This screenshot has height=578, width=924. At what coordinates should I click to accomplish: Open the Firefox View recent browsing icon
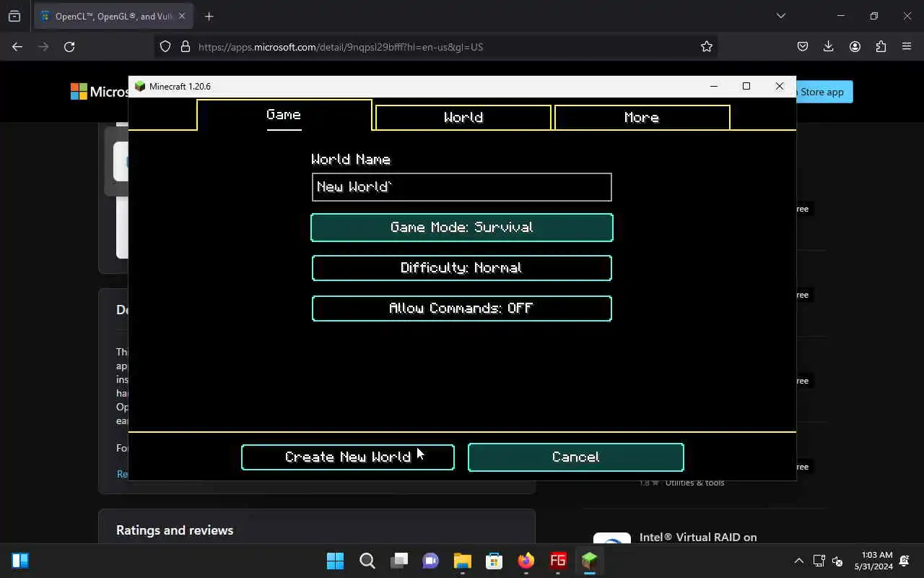point(14,16)
